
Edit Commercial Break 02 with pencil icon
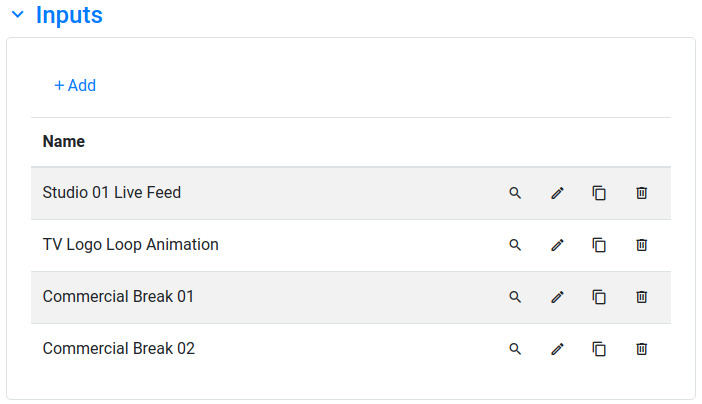[557, 349]
